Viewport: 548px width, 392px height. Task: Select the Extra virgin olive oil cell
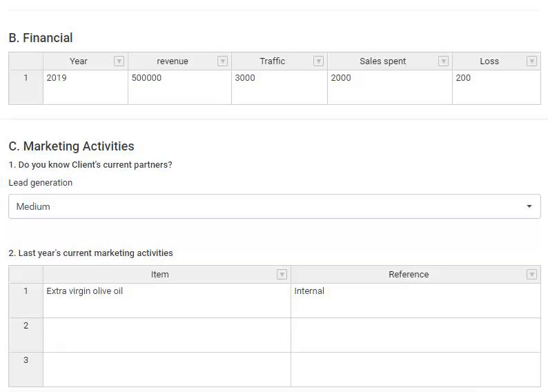pos(167,300)
